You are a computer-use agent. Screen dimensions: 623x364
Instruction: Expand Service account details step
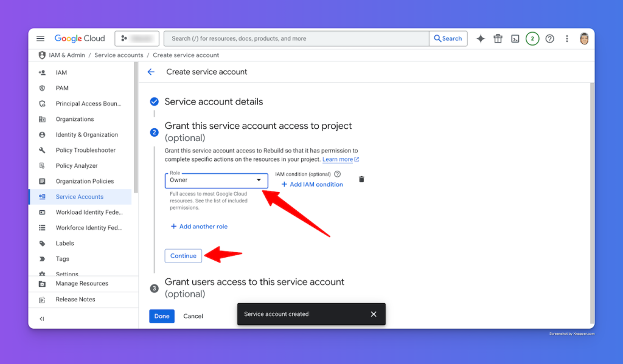click(214, 101)
